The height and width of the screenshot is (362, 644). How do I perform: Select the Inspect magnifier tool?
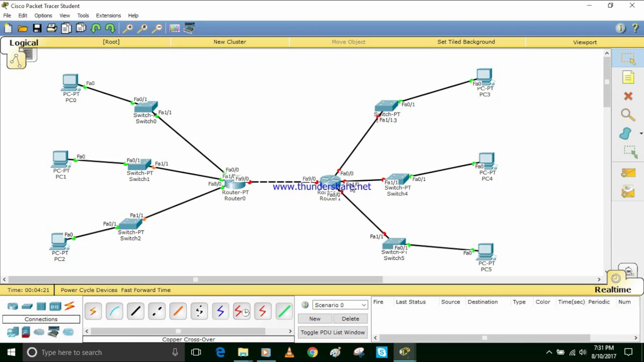pos(628,115)
